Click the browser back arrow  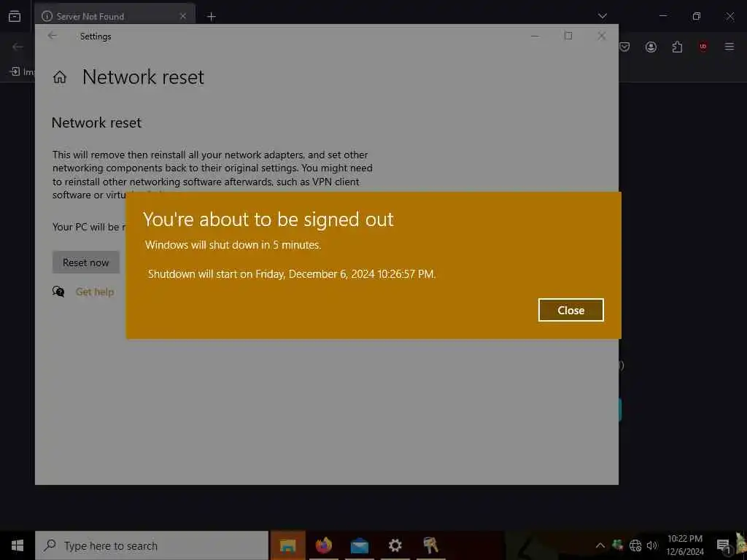(x=18, y=47)
